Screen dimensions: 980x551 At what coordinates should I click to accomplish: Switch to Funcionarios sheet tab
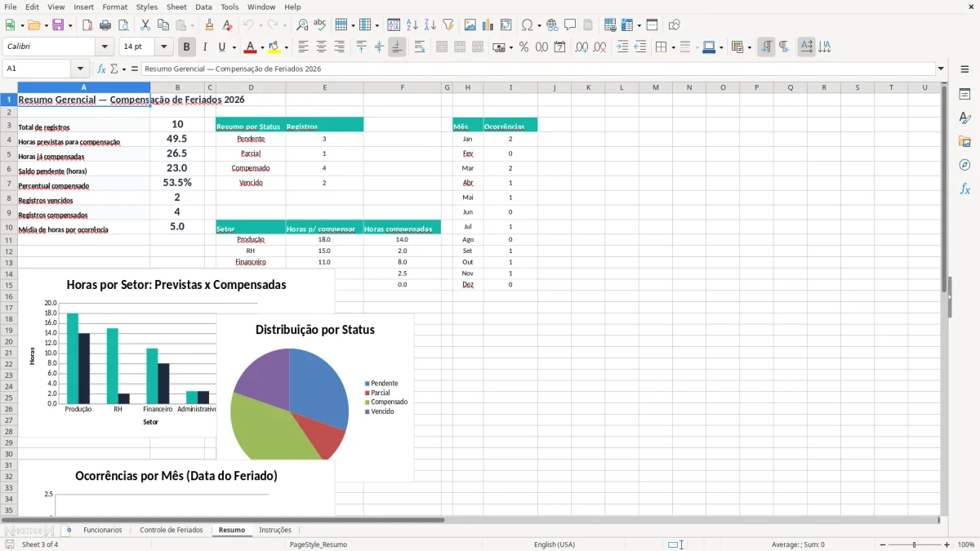point(102,530)
